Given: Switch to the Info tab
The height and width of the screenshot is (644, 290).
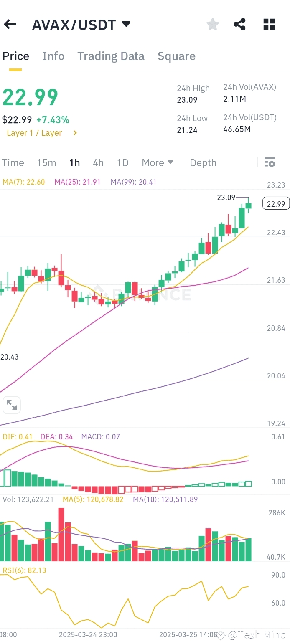Looking at the screenshot, I should 53,56.
